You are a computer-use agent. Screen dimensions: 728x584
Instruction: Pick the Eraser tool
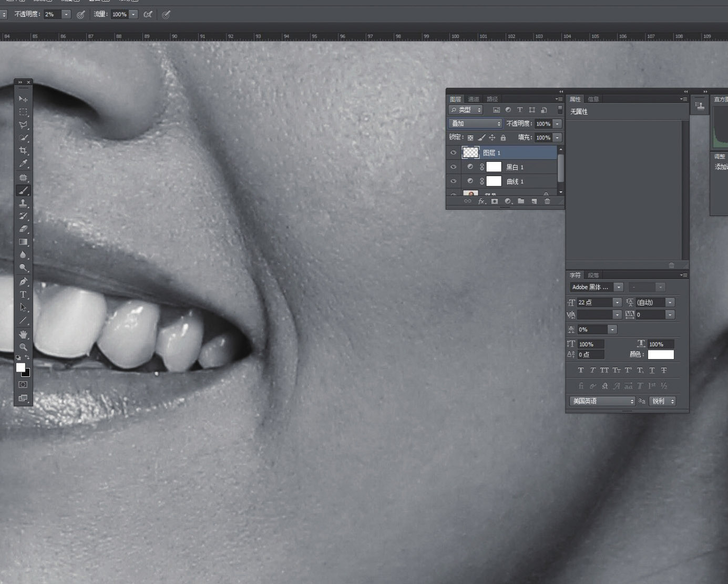pyautogui.click(x=23, y=229)
